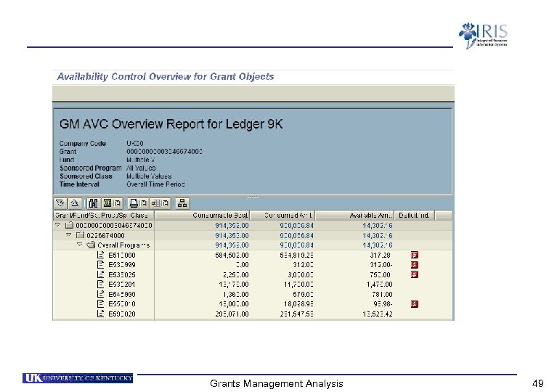This screenshot has width=549, height=392.
Task: Click the 18,098.98 consumed amount cell
Action: coord(298,304)
